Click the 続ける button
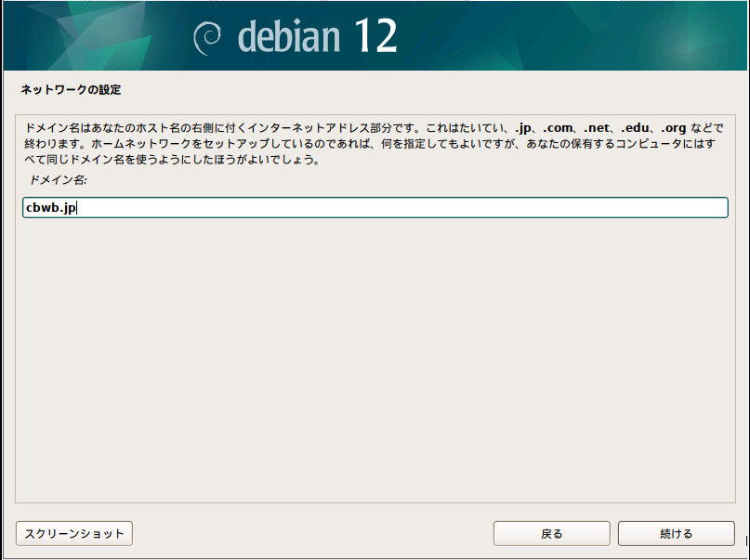The height and width of the screenshot is (560, 750). (x=676, y=533)
